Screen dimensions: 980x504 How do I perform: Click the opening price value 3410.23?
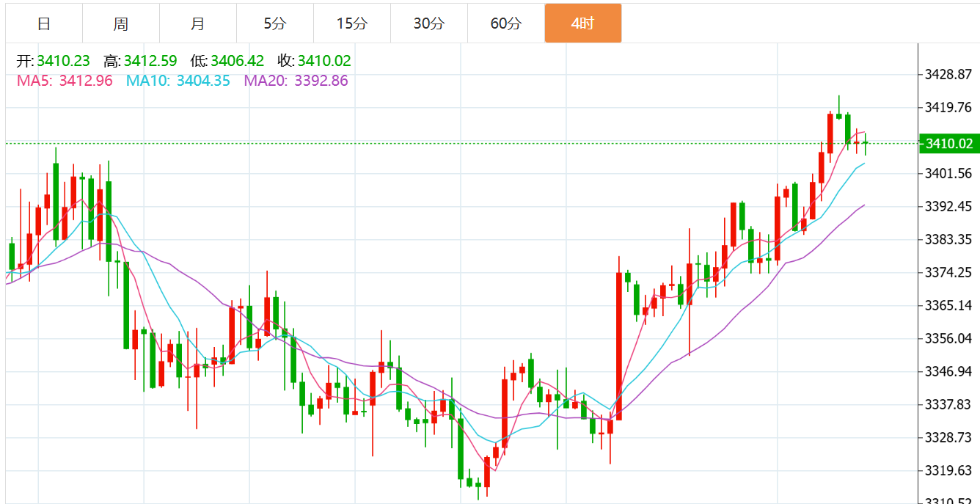coord(64,61)
